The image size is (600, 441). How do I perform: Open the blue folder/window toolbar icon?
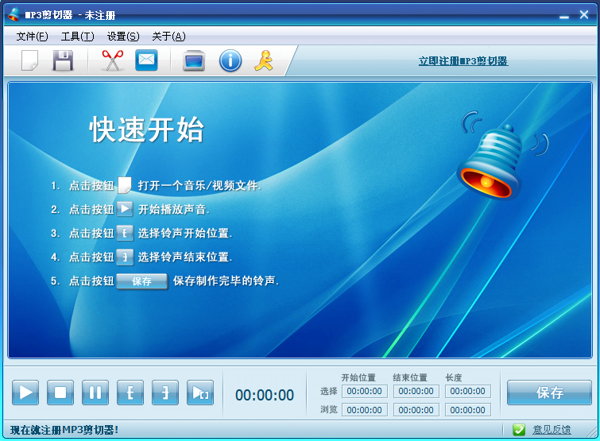pyautogui.click(x=194, y=61)
